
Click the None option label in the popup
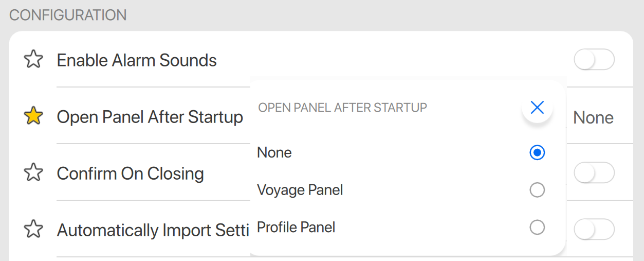point(274,153)
